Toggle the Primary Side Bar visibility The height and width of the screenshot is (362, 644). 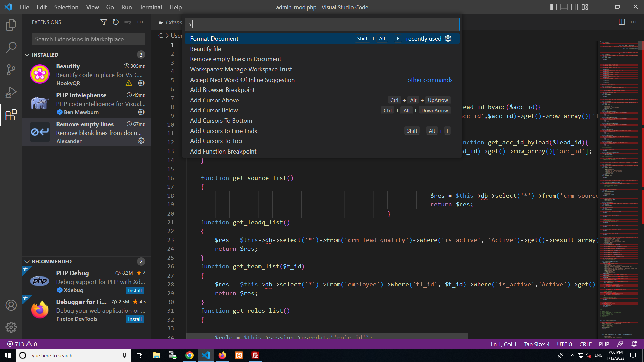tap(553, 7)
